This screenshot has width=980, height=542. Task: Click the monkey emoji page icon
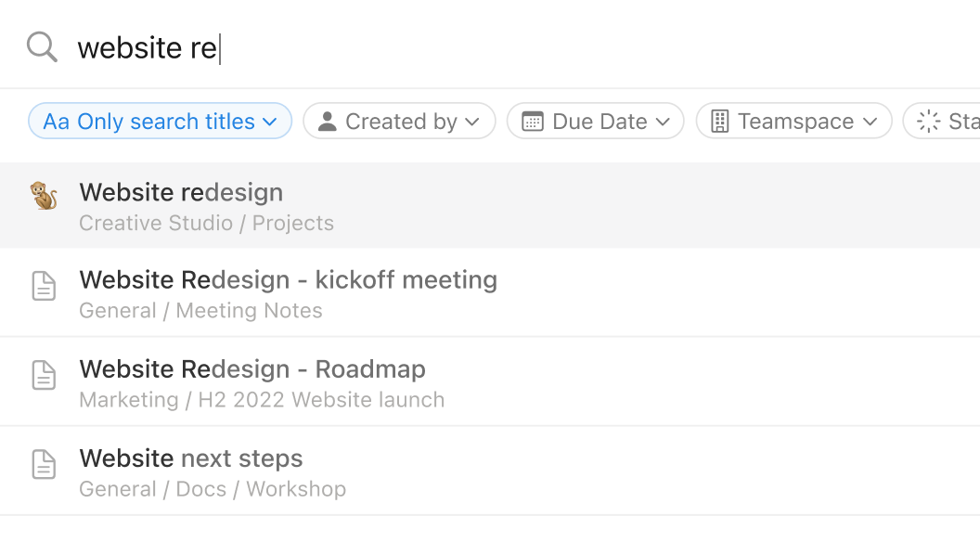click(45, 196)
